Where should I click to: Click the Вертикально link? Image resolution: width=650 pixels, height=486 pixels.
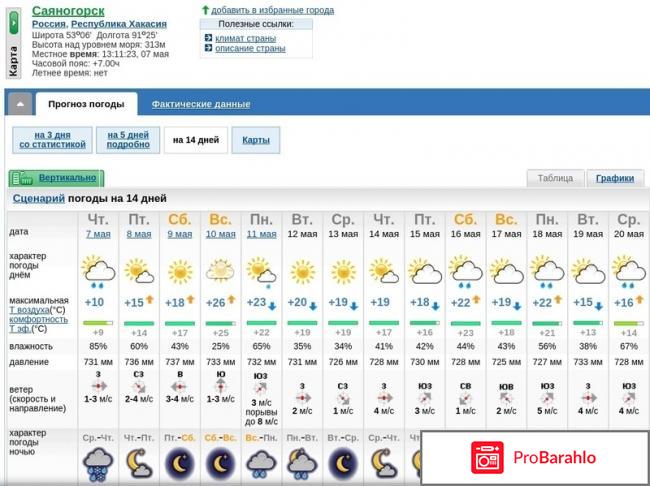click(68, 178)
